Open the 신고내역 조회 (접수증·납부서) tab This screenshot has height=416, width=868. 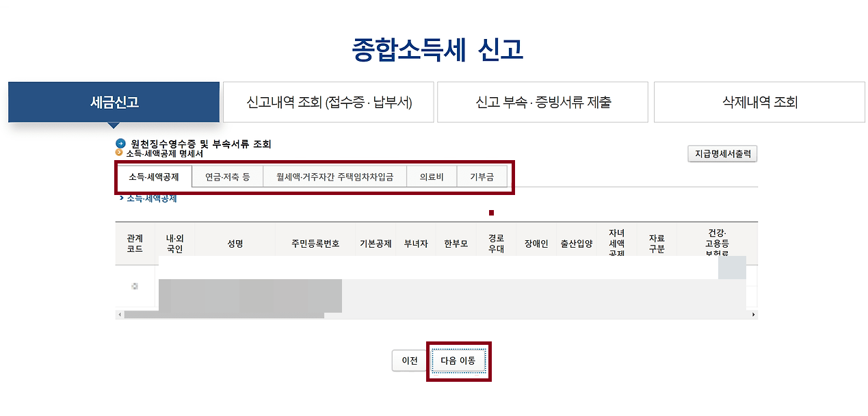(329, 101)
